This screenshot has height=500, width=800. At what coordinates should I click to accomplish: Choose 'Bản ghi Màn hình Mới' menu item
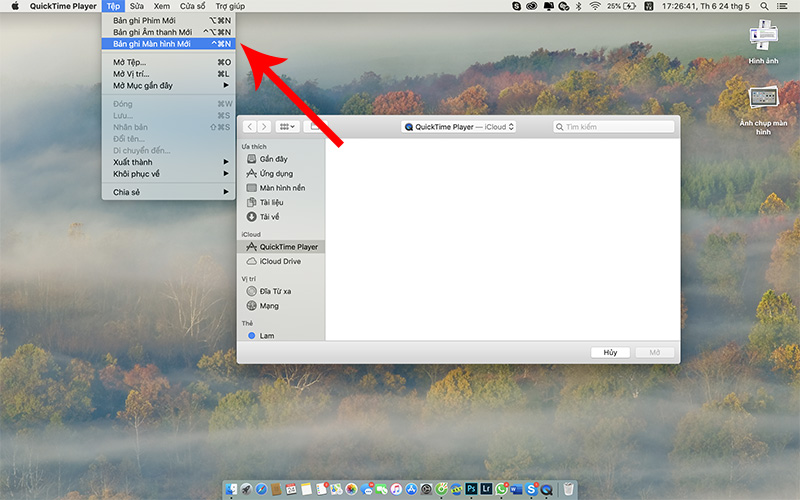(x=168, y=44)
